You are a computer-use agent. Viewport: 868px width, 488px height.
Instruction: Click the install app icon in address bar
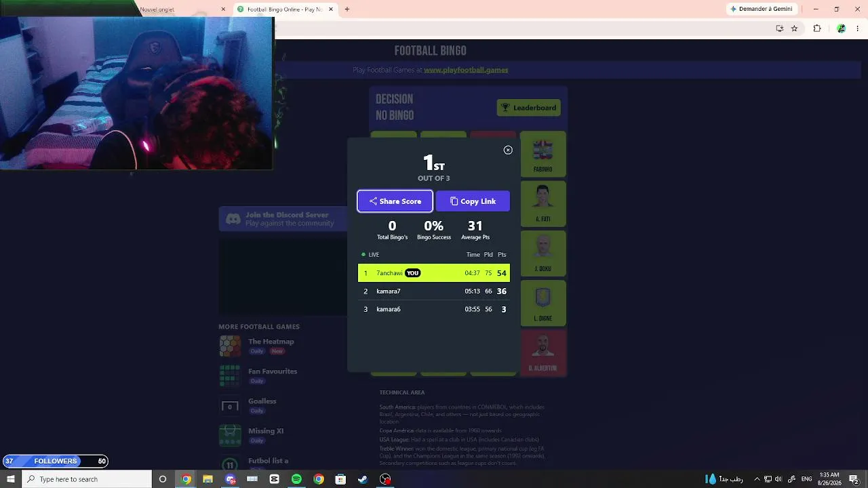[x=780, y=28]
